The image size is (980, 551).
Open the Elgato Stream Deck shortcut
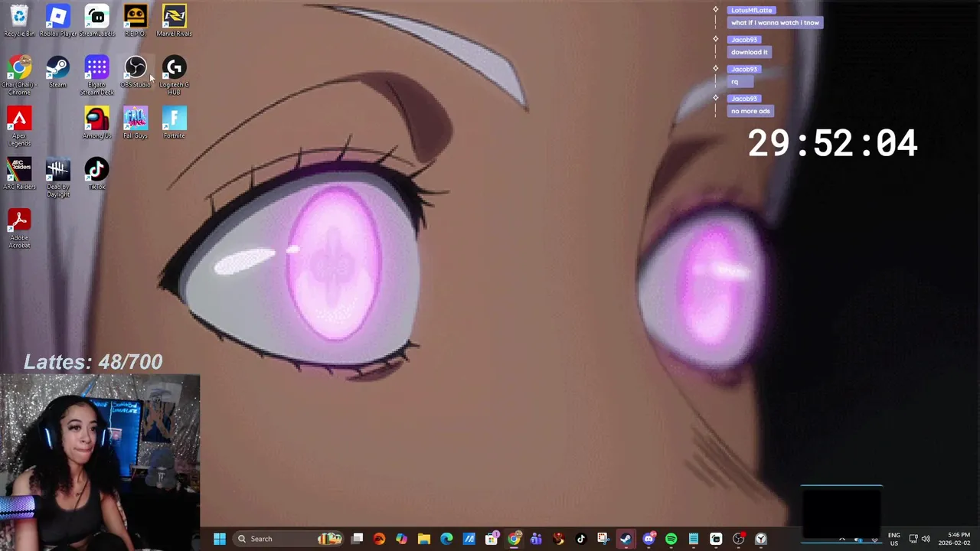coord(96,76)
